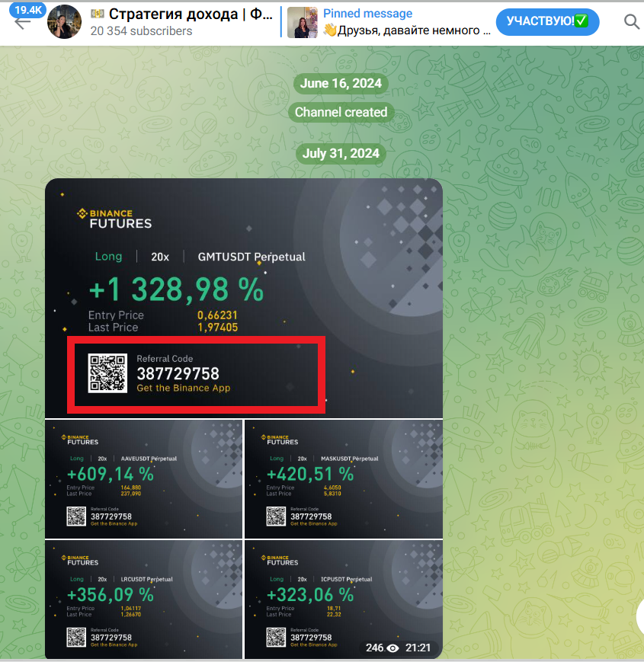Search the channel with magnifier icon
The image size is (644, 662).
click(x=631, y=21)
